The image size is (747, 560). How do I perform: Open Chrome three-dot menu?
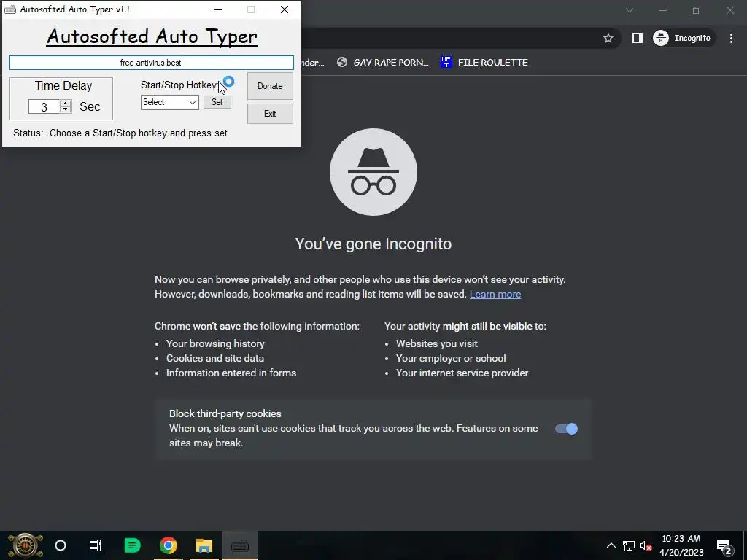tap(731, 38)
